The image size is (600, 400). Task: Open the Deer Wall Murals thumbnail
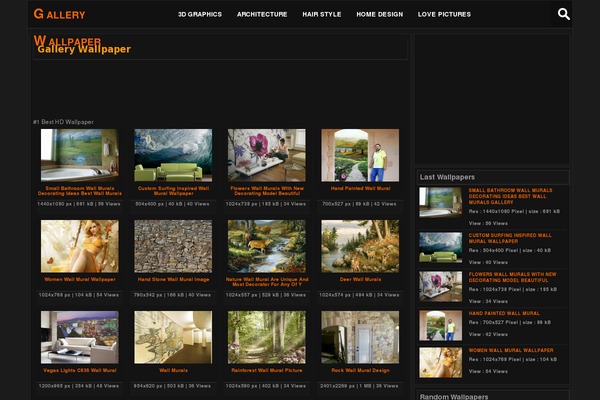click(x=360, y=246)
